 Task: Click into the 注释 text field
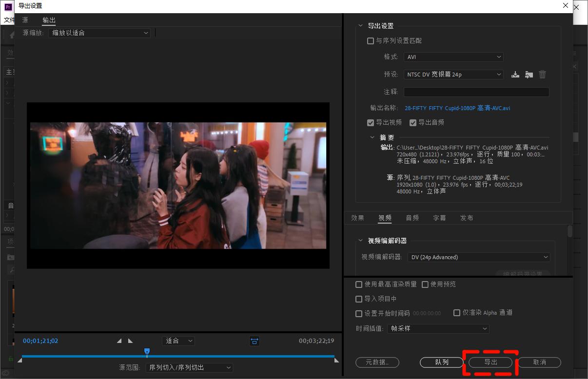476,92
